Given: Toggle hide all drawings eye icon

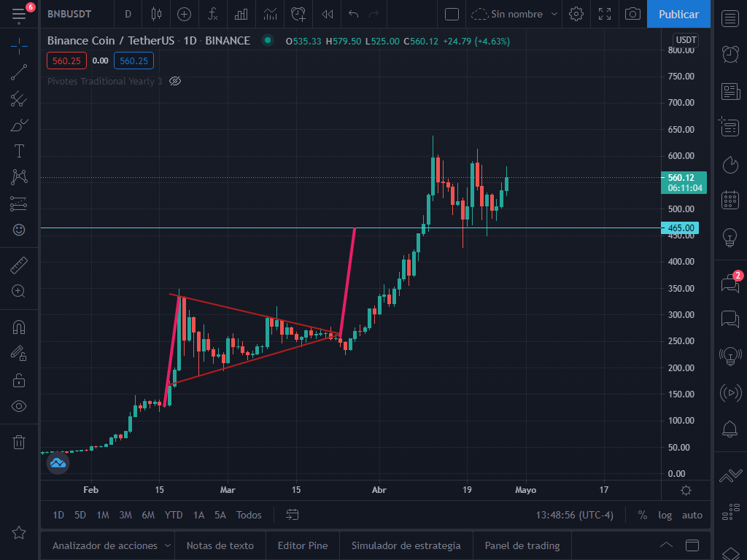Looking at the screenshot, I should point(19,406).
